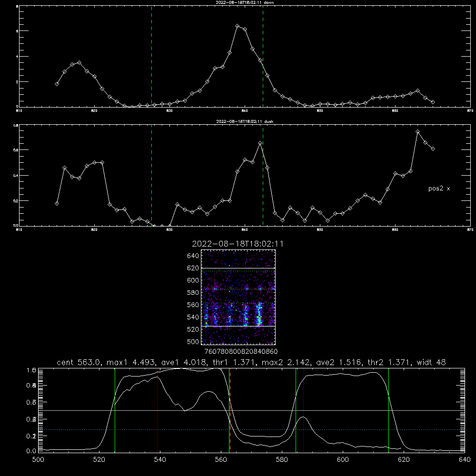Click the 500 y-axis label beside the color image

[193, 341]
